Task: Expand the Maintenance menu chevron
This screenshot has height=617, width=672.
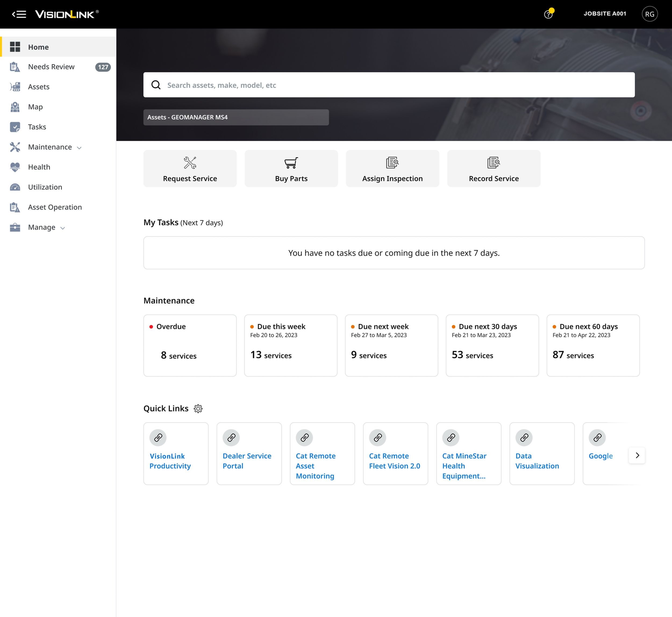Action: point(79,148)
